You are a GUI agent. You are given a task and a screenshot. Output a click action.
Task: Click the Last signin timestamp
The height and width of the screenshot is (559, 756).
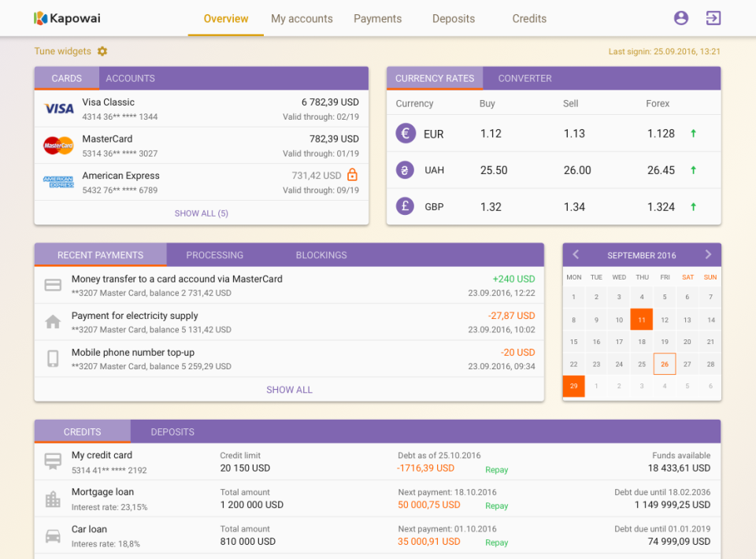point(664,51)
